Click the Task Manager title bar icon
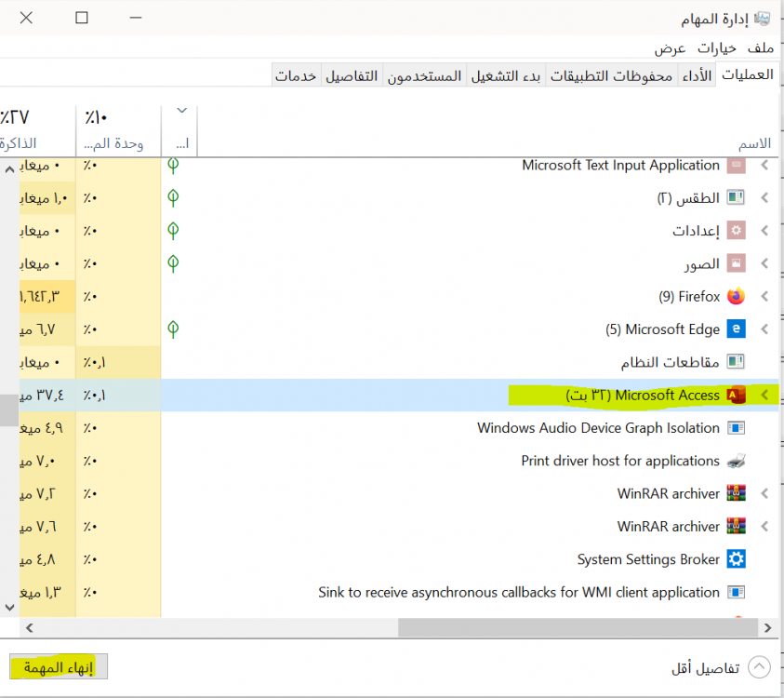Viewport: 784px width, 698px height. tap(762, 19)
